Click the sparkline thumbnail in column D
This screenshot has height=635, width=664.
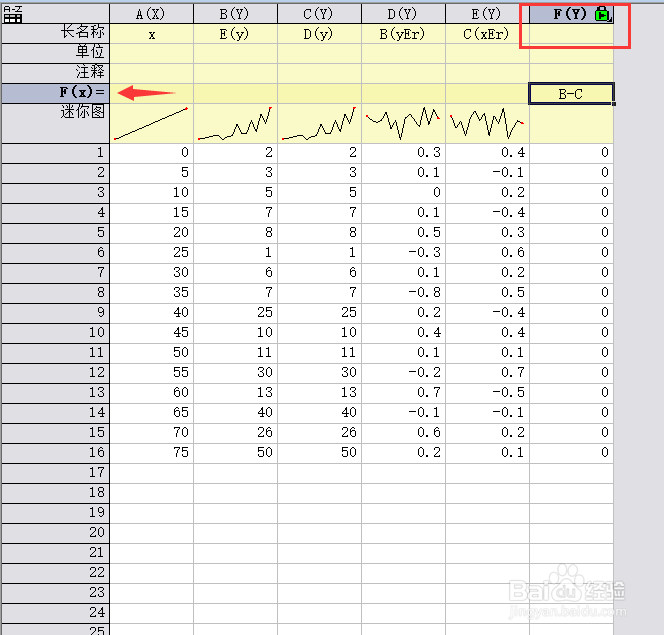403,123
